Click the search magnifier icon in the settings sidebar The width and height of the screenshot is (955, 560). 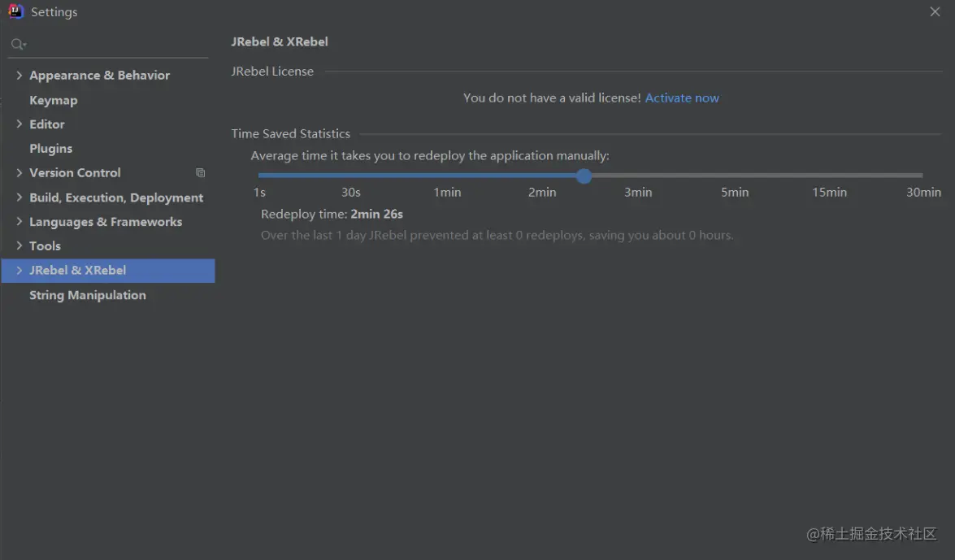(x=18, y=44)
